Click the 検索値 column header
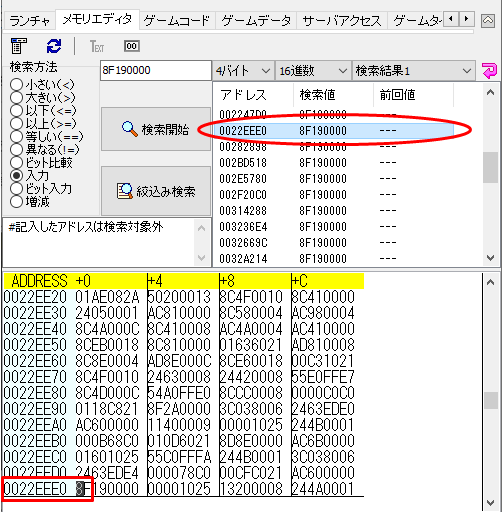 333,95
